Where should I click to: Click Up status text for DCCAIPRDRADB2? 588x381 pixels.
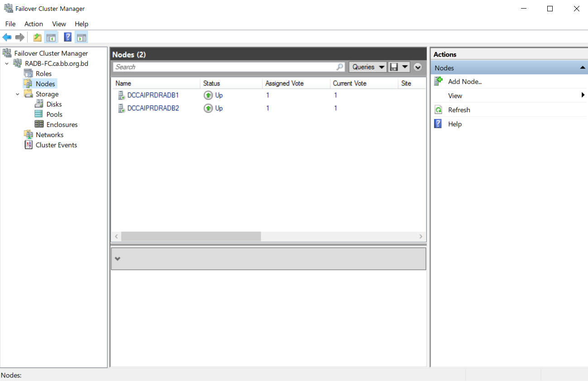[x=219, y=108]
